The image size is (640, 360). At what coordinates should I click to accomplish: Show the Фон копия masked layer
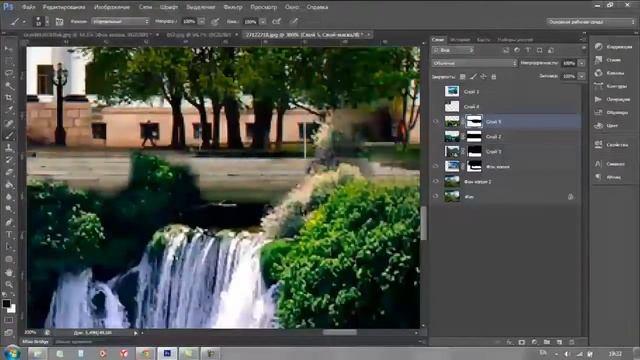click(x=436, y=167)
